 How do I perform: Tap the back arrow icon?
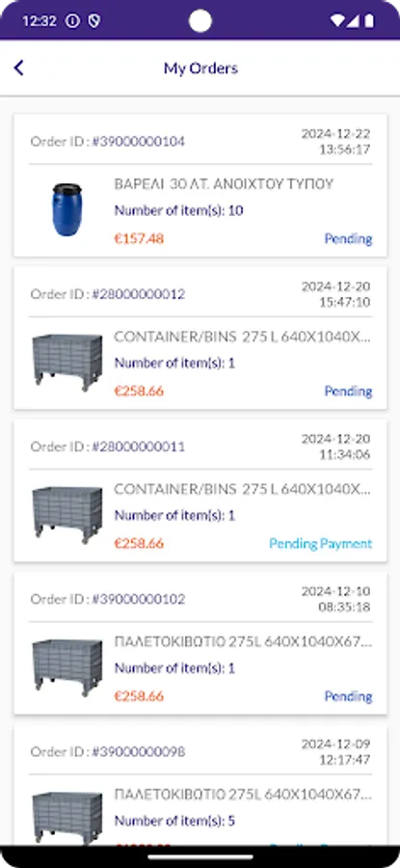pyautogui.click(x=19, y=68)
